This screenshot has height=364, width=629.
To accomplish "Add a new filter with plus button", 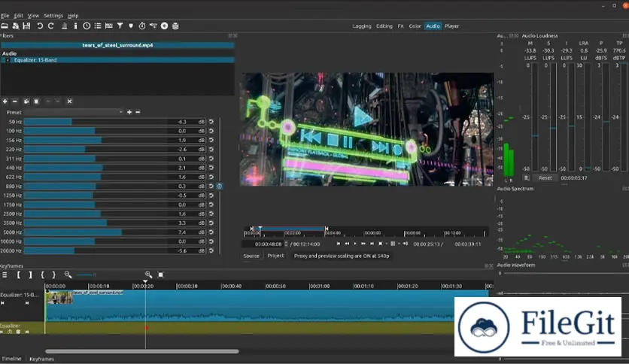I will [5, 102].
